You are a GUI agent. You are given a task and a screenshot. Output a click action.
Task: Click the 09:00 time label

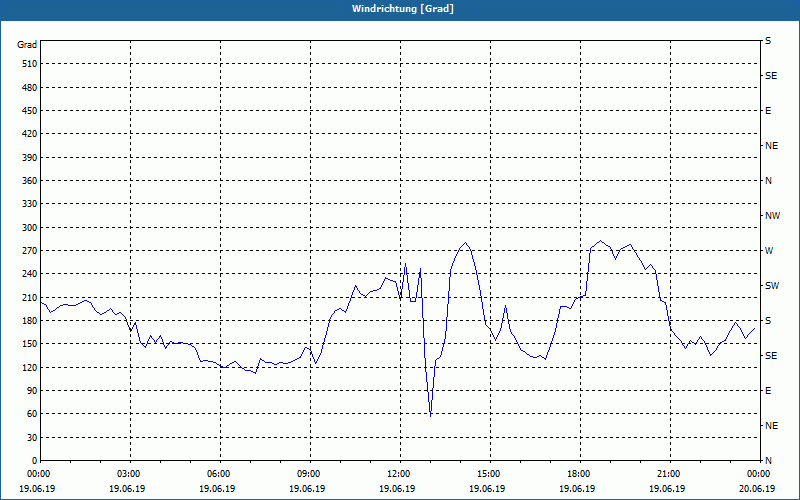coord(308,473)
